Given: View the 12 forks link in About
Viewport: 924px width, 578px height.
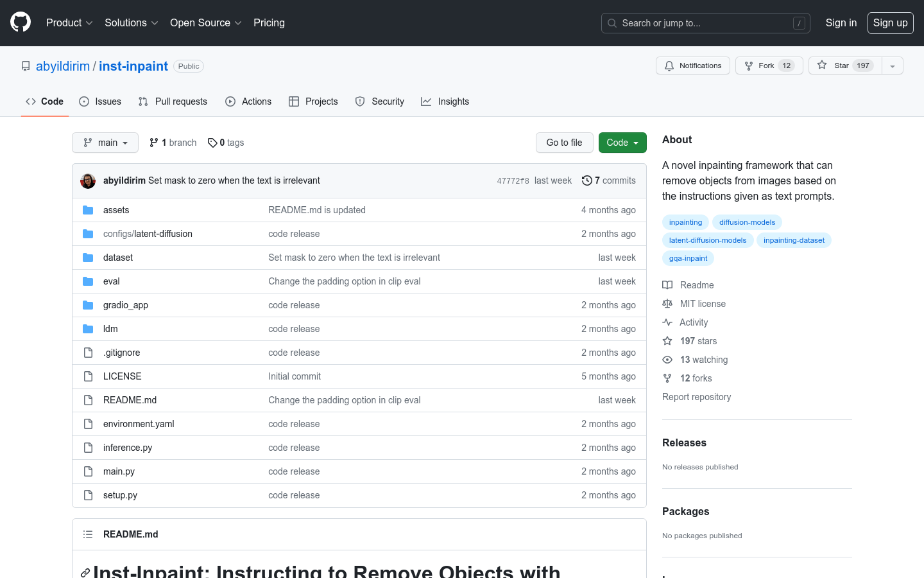Looking at the screenshot, I should [687, 378].
